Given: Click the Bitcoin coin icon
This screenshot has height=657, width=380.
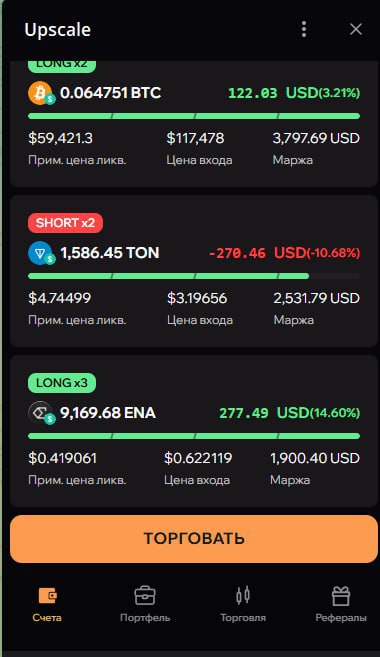Looking at the screenshot, I should click(41, 93).
